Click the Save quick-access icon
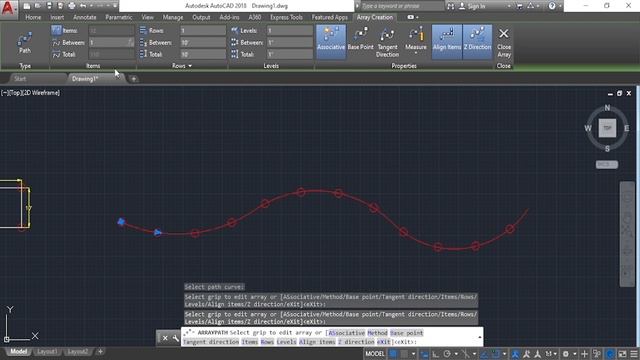Image resolution: width=640 pixels, height=360 pixels. click(x=49, y=6)
